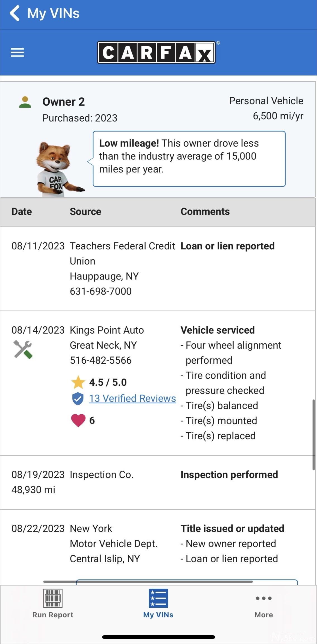Viewport: 317px width, 644px height.
Task: Tap the wrench service icon
Action: coord(23,349)
